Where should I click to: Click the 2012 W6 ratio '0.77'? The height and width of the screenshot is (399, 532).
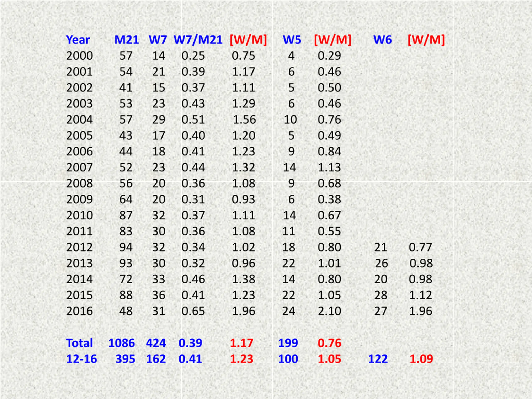420,247
